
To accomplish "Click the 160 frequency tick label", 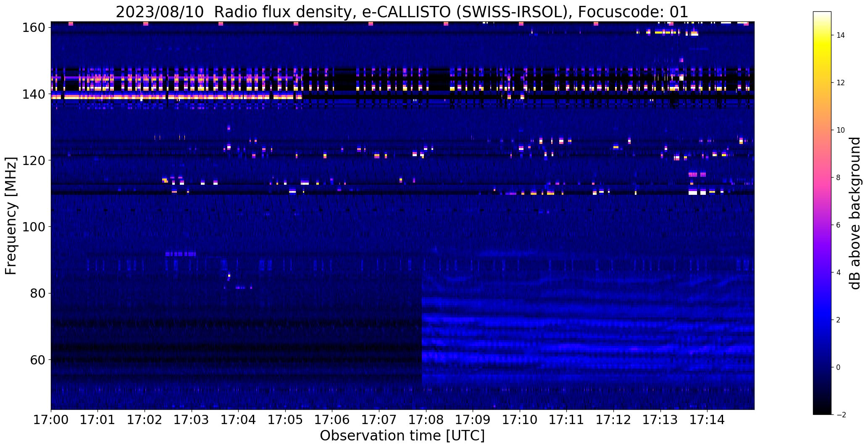I will (x=34, y=28).
